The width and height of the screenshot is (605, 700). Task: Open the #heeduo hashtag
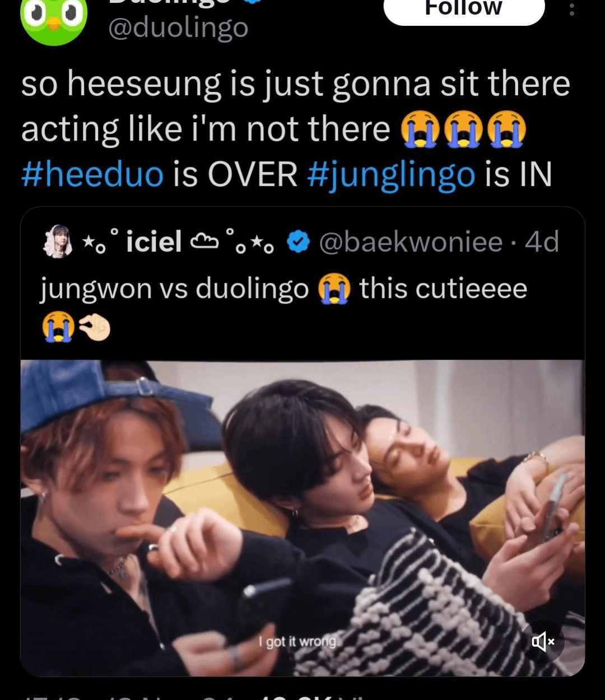tap(92, 174)
